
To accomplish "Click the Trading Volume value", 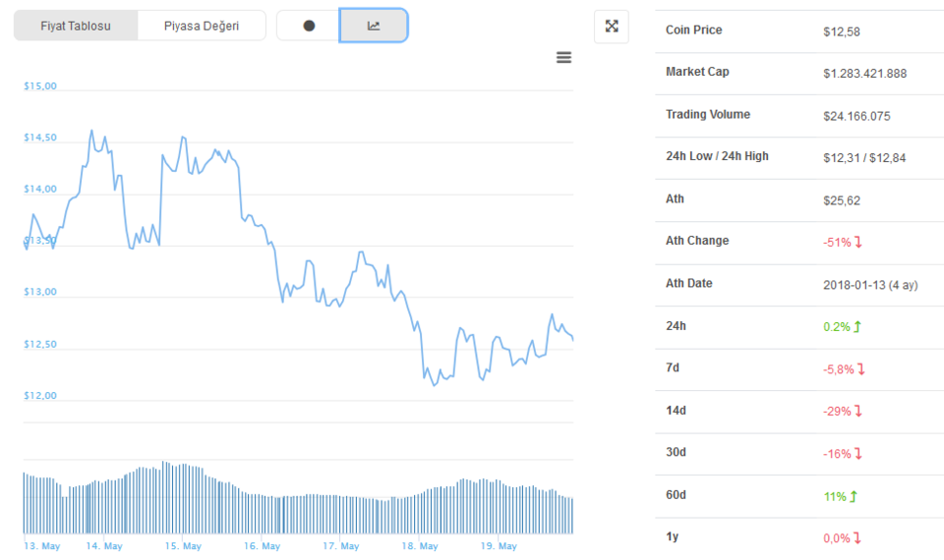I will 856,116.
